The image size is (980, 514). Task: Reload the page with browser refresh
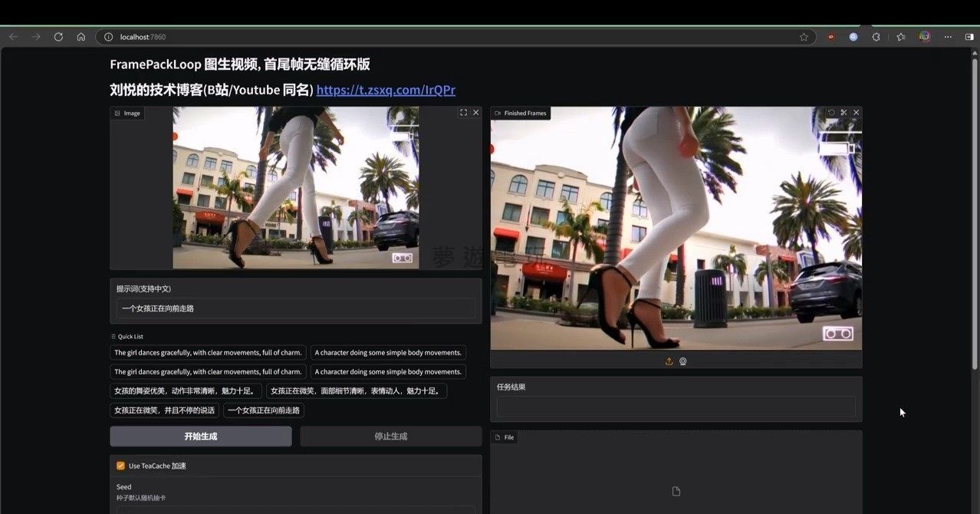58,37
